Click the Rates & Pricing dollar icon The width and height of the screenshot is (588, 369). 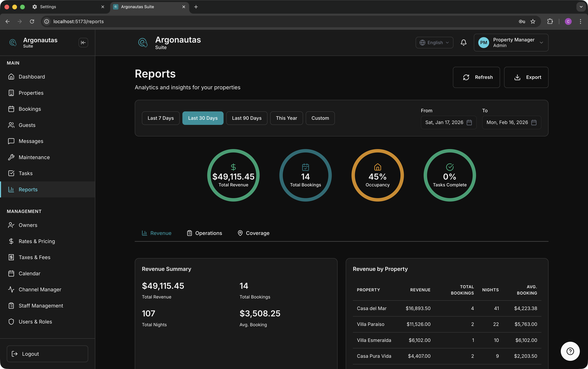tap(11, 241)
